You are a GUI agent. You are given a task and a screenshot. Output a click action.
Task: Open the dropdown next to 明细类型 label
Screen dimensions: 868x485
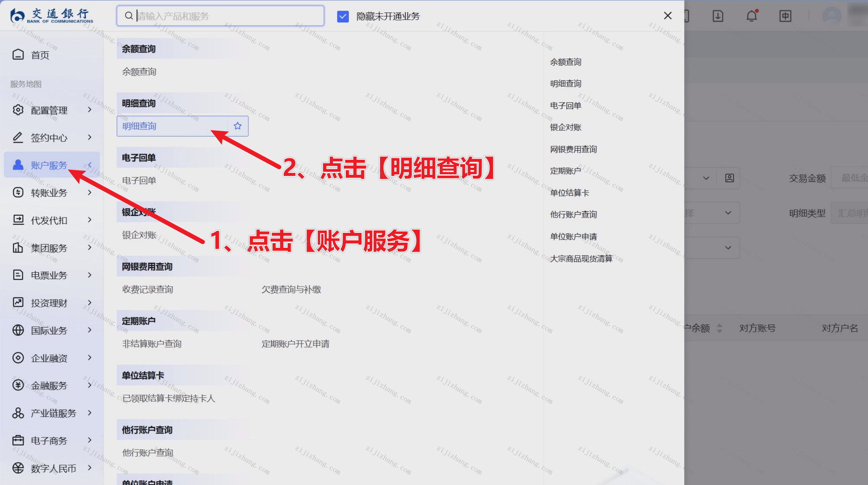tap(849, 213)
